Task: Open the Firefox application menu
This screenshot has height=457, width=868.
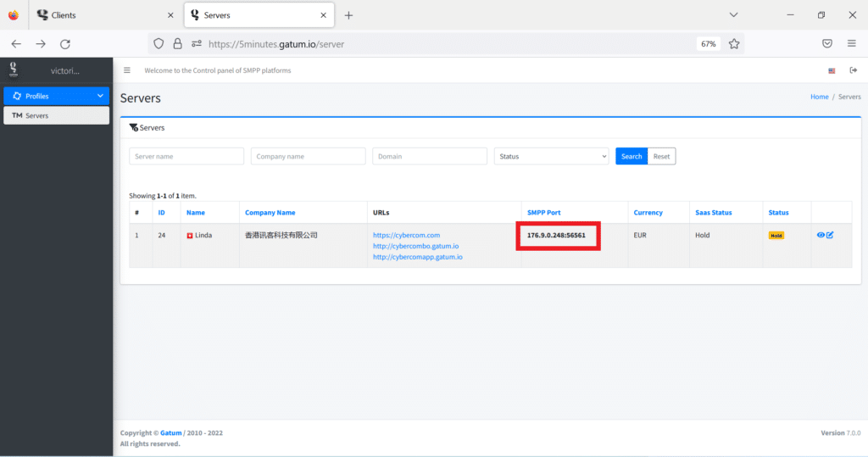Action: tap(851, 44)
